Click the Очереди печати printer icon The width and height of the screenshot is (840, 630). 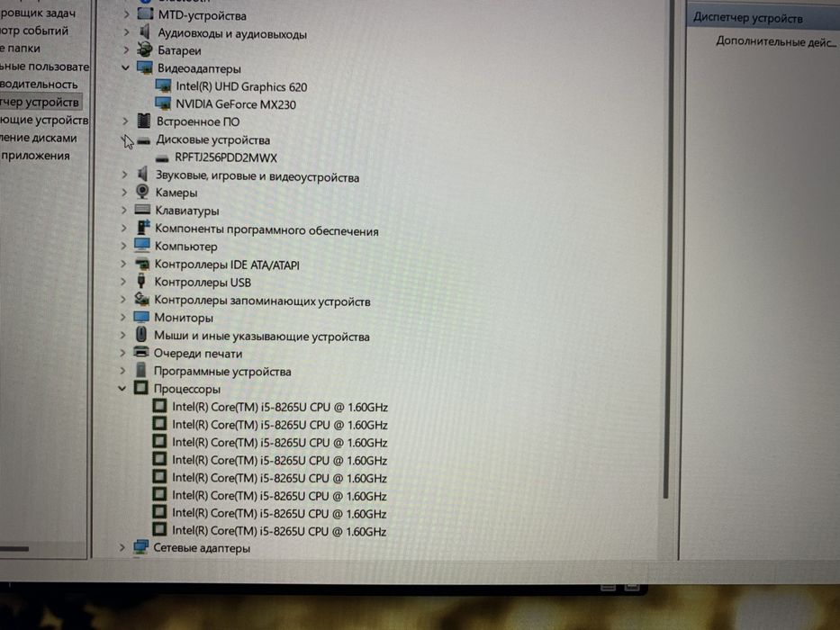coord(140,352)
